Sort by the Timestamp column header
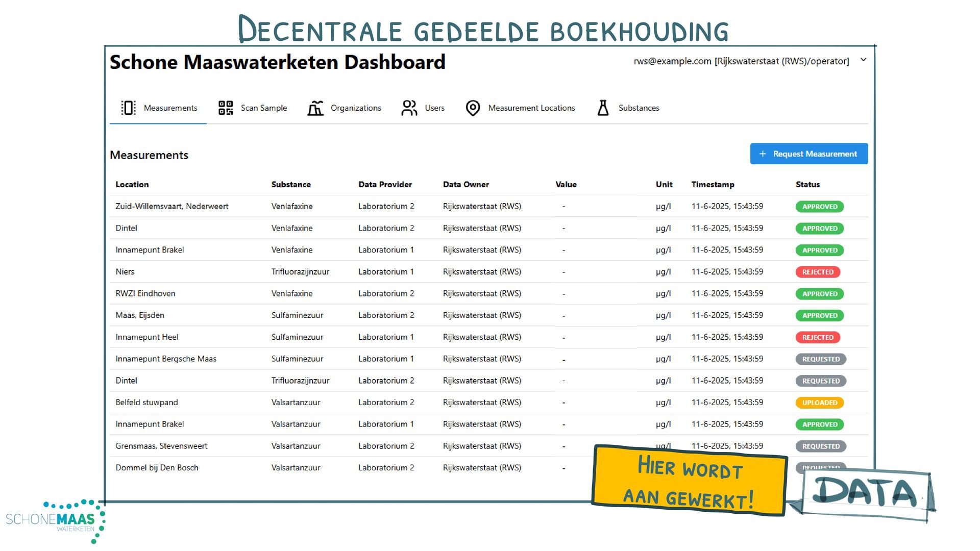 pos(713,185)
